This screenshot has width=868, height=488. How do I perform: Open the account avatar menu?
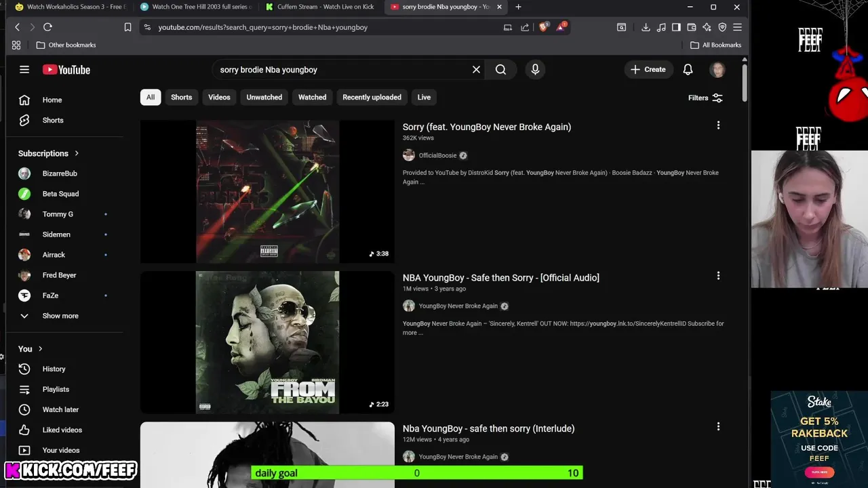pos(717,69)
